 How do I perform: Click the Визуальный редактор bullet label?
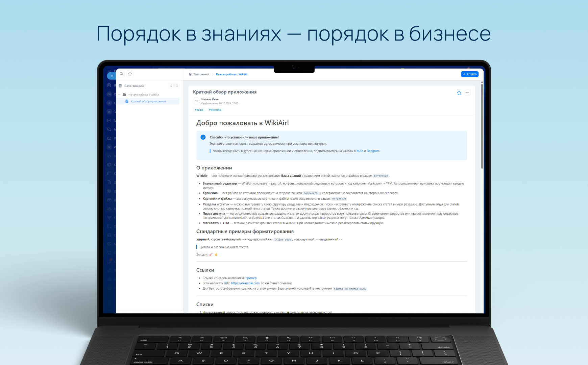click(x=220, y=184)
